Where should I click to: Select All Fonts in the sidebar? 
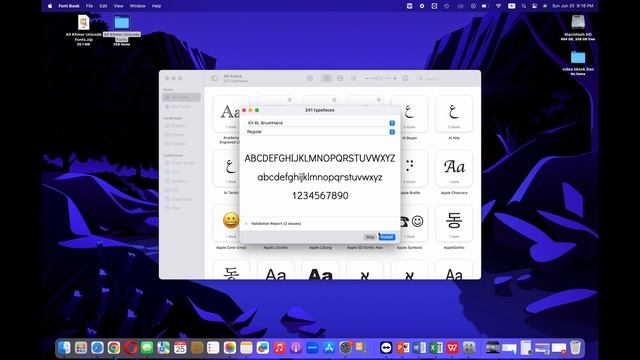[x=182, y=97]
